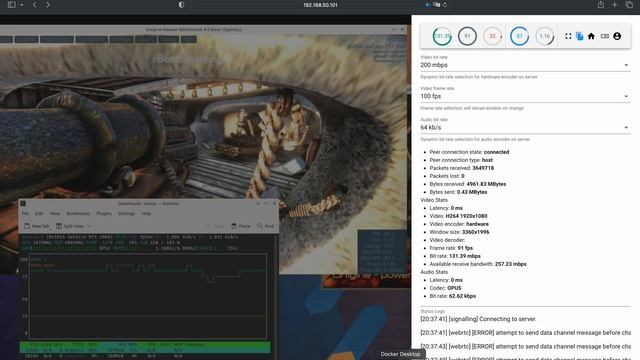Open a new Safari tab
Image resolution: width=640 pixels, height=360 pixels.
(615, 5)
